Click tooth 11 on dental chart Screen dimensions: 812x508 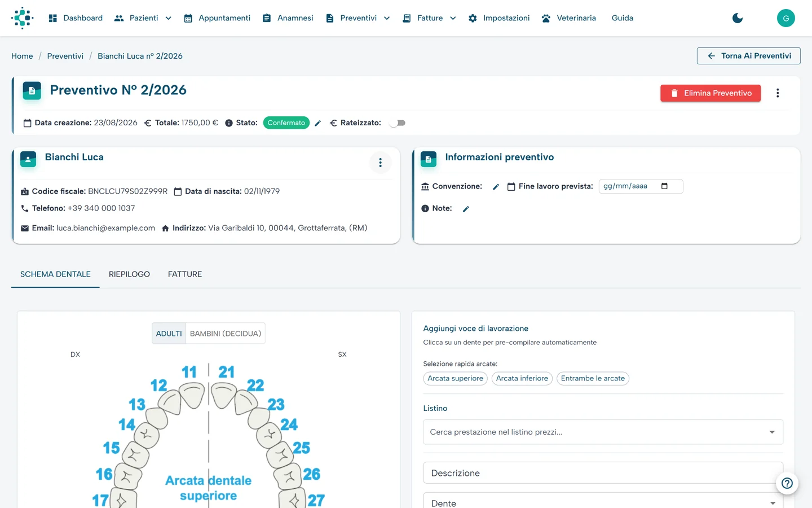coord(192,395)
